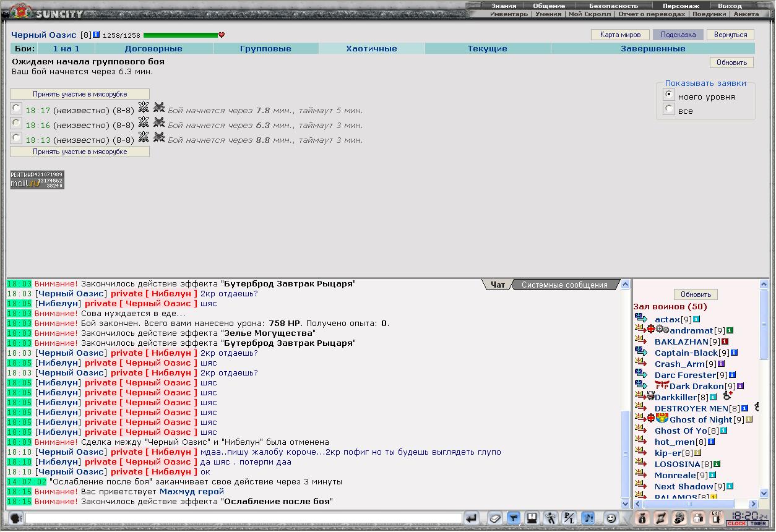Click the two people friends icon

pyautogui.click(x=697, y=518)
